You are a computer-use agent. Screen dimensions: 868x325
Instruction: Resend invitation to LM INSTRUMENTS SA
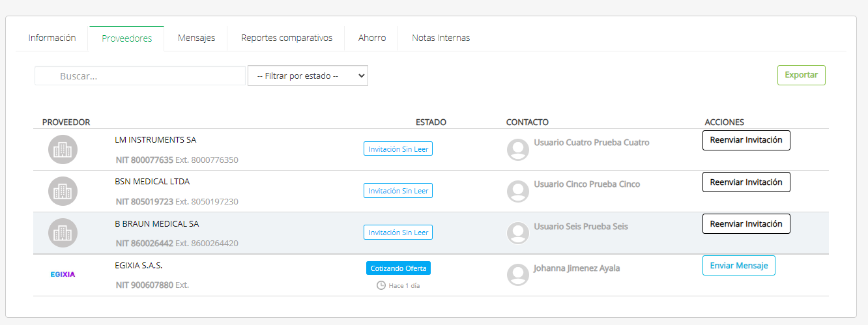[x=746, y=140]
